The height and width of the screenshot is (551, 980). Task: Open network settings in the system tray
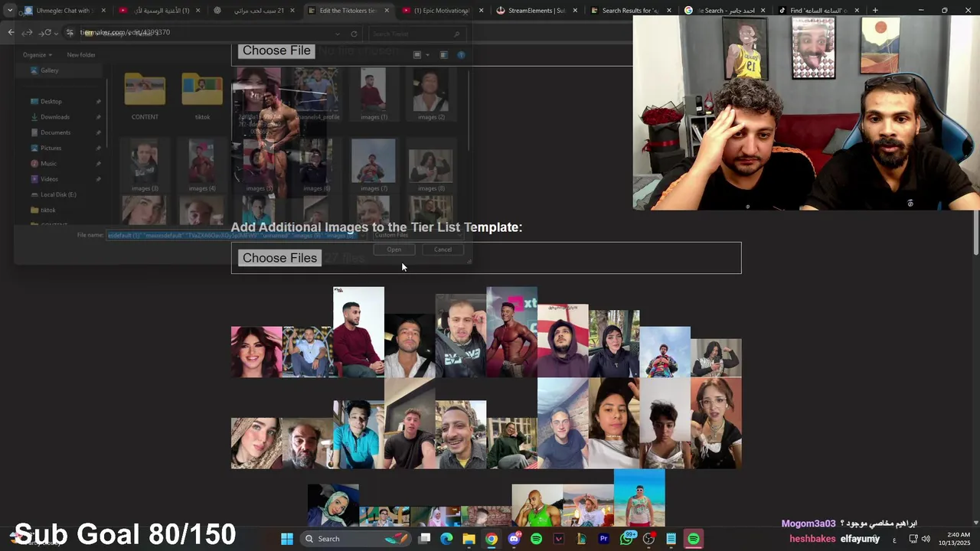[913, 539]
